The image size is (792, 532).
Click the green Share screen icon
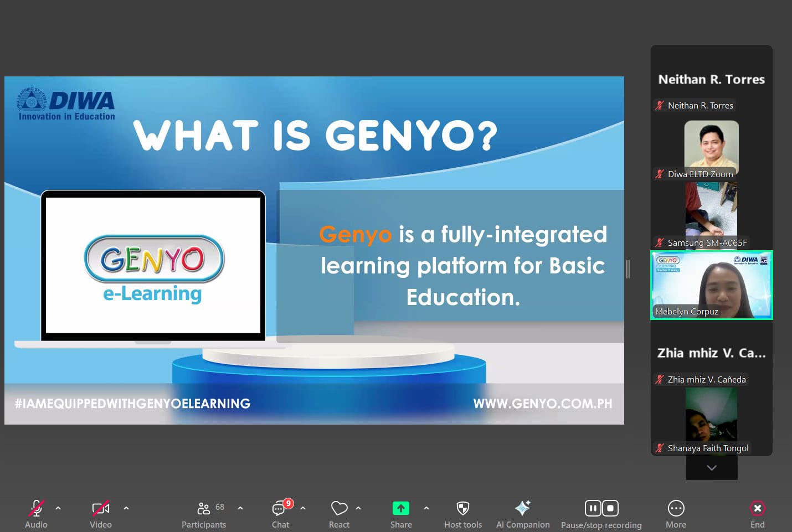pos(401,508)
